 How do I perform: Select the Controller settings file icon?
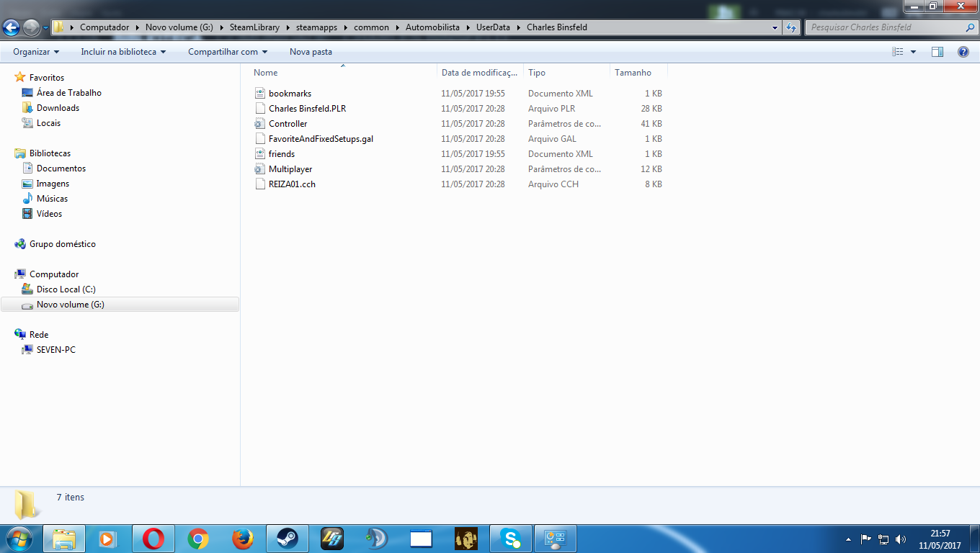pos(260,124)
